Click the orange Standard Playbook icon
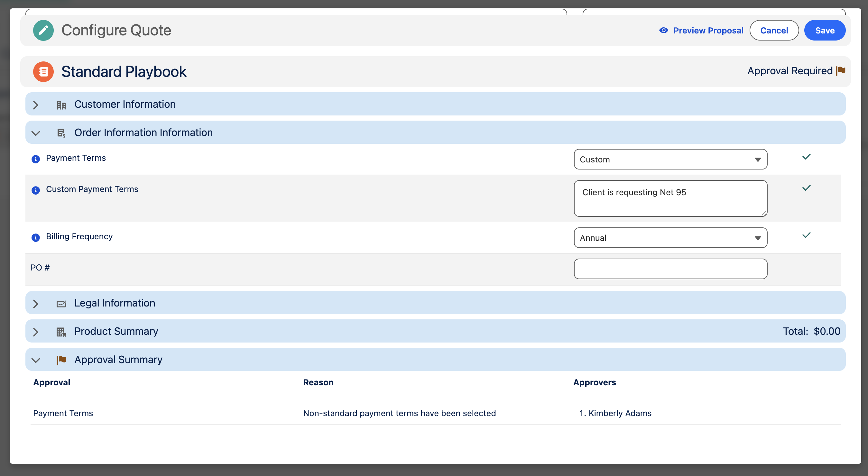The width and height of the screenshot is (868, 476). pos(43,72)
